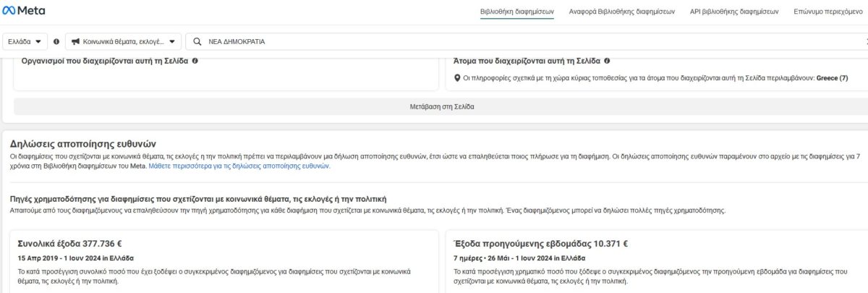Screen dimensions: 868x293
Task: Click Μετάβαση στη Σελίδα button
Action: (442, 106)
